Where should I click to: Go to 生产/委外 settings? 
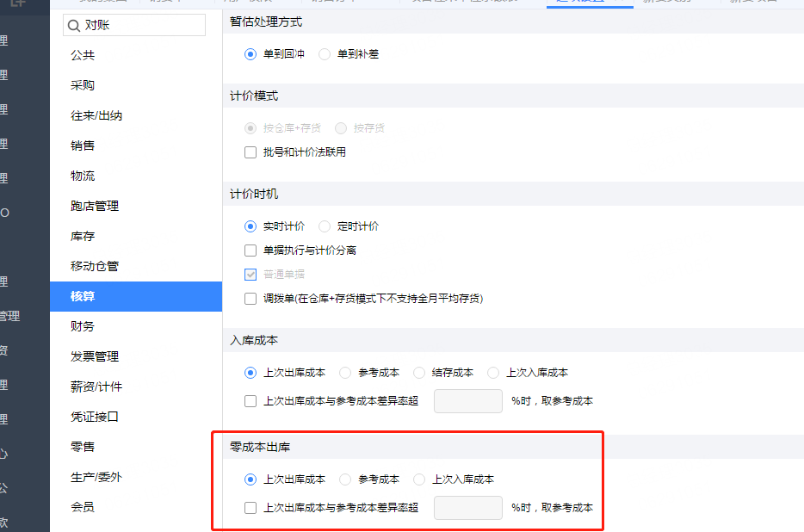pos(136,477)
